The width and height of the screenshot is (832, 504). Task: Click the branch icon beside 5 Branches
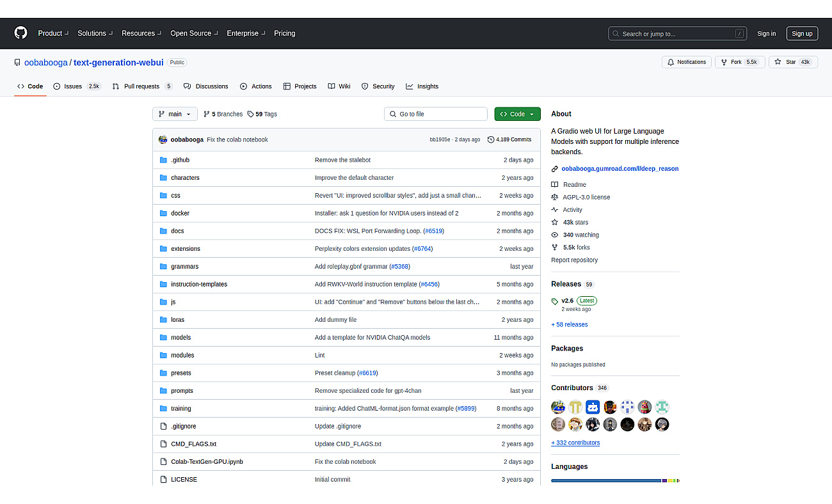(207, 114)
